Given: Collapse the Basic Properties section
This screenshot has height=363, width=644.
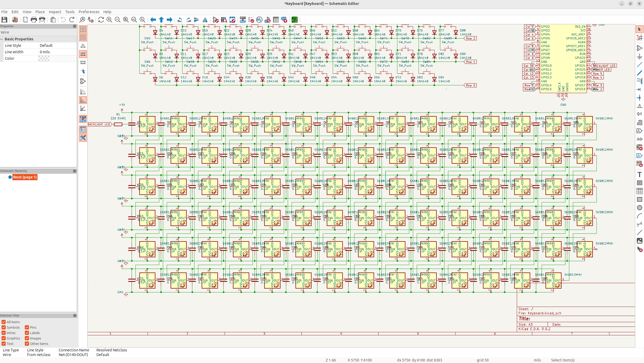Looking at the screenshot, I should [x=2, y=39].
